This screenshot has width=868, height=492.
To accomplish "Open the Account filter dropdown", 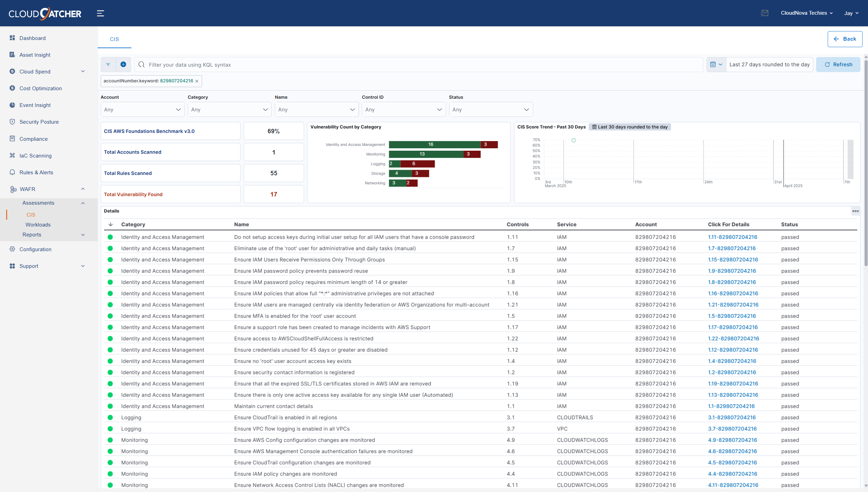I will [142, 110].
